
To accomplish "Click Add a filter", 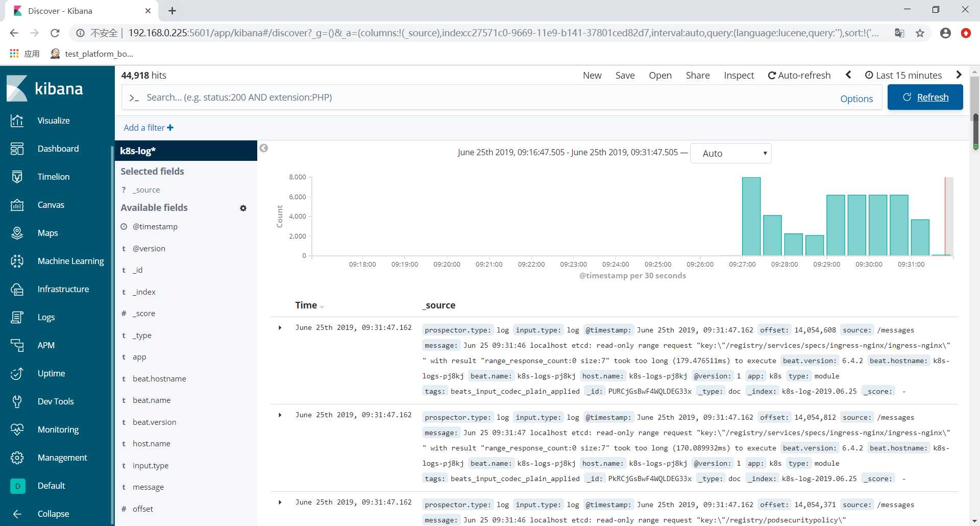I will click(x=149, y=128).
